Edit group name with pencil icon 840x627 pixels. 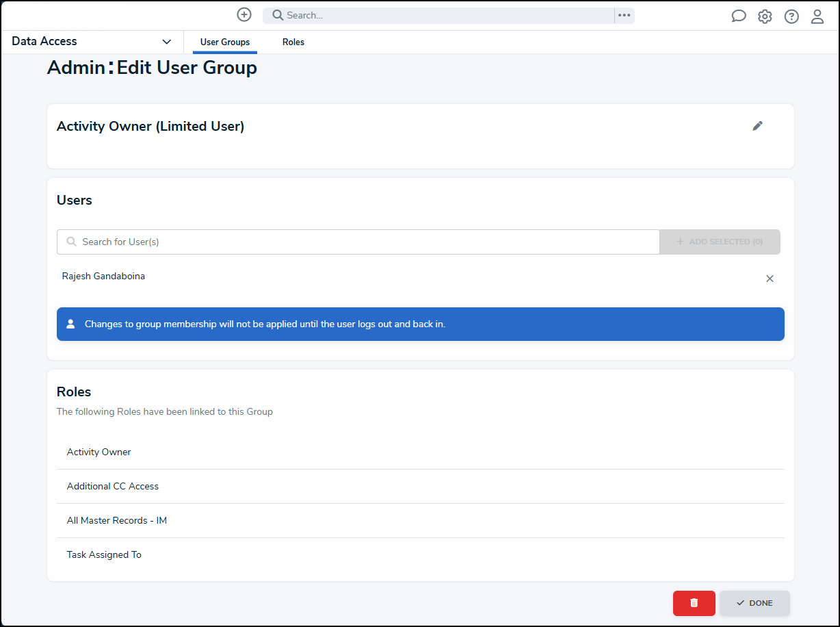click(x=757, y=126)
